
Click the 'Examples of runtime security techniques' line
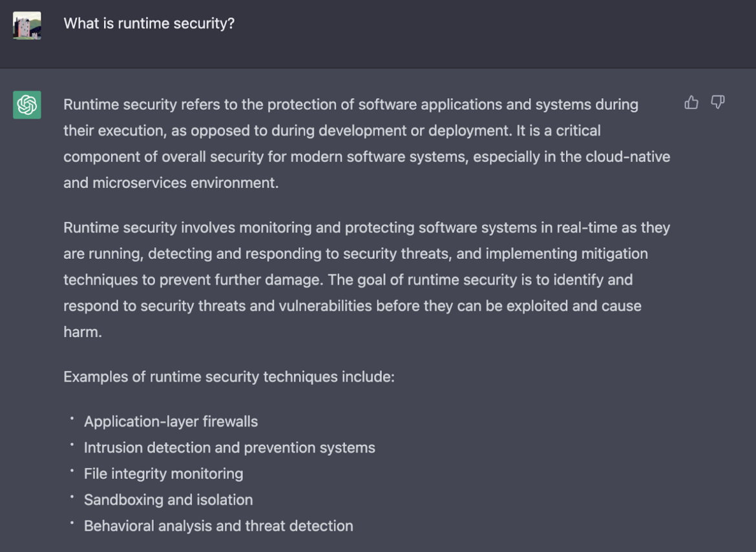[x=229, y=376]
